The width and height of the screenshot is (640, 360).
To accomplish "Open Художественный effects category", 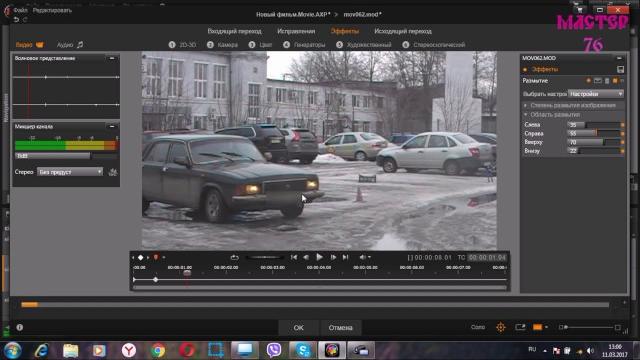I will 364,44.
